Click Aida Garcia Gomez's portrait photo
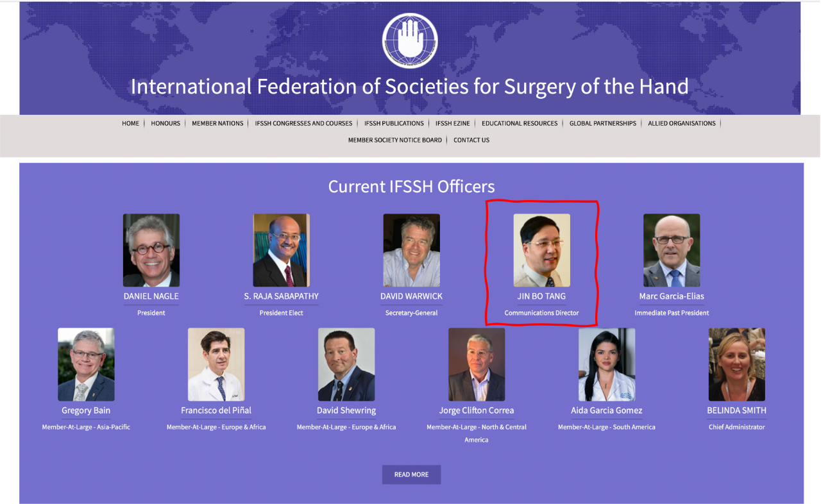This screenshot has height=504, width=821. click(x=607, y=364)
